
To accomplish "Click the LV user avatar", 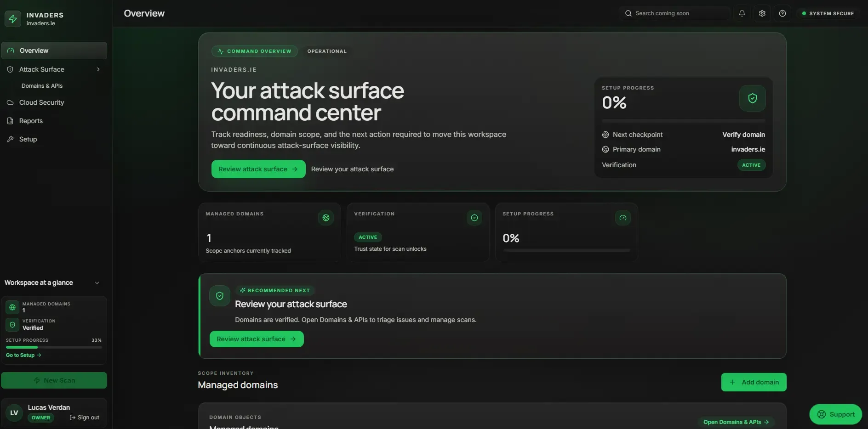I will click(x=14, y=413).
